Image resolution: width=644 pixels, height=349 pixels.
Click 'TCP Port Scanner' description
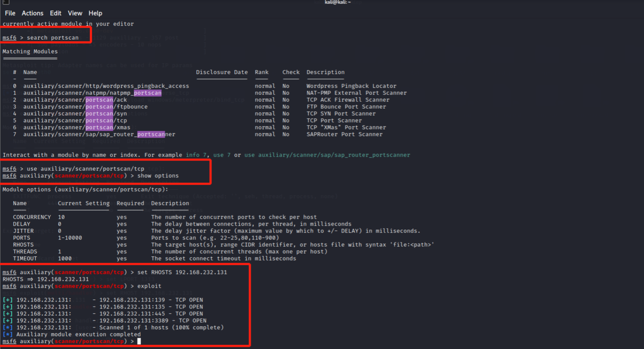pos(334,120)
